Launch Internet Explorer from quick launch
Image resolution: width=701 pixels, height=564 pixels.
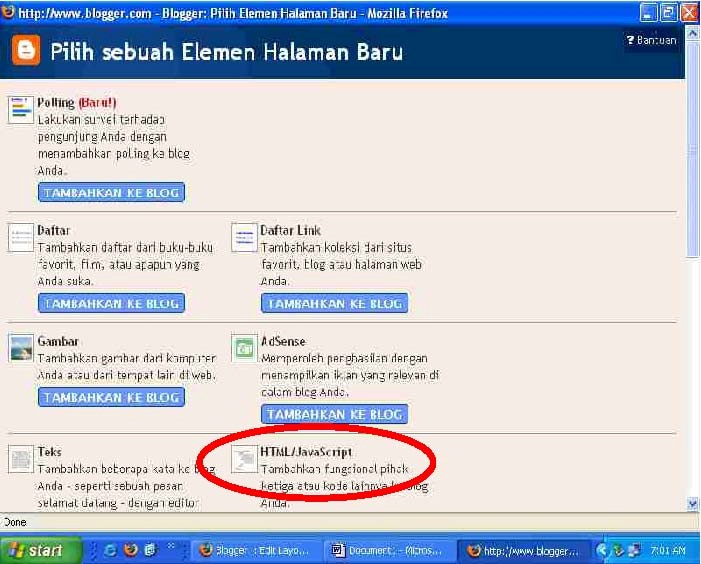coord(110,550)
